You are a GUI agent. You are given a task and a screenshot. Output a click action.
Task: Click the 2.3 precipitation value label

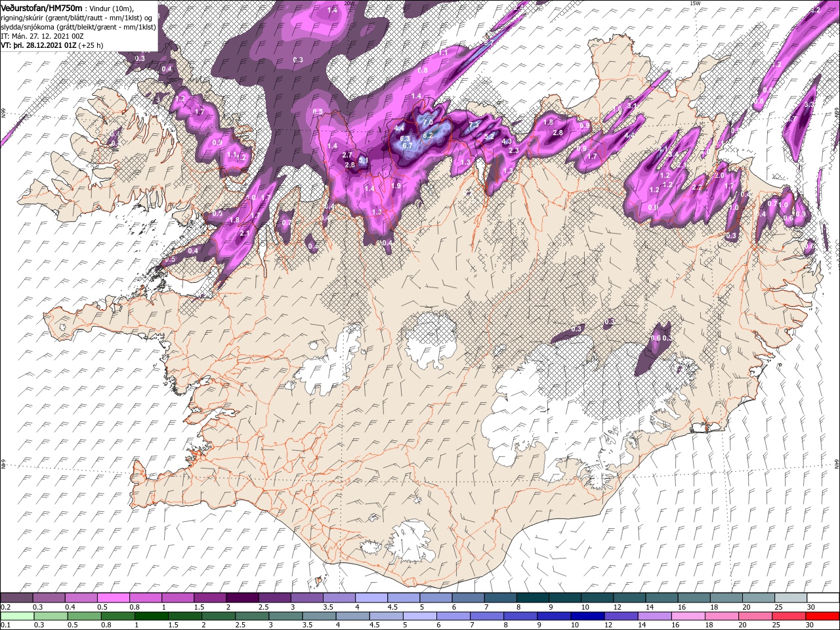point(514,151)
